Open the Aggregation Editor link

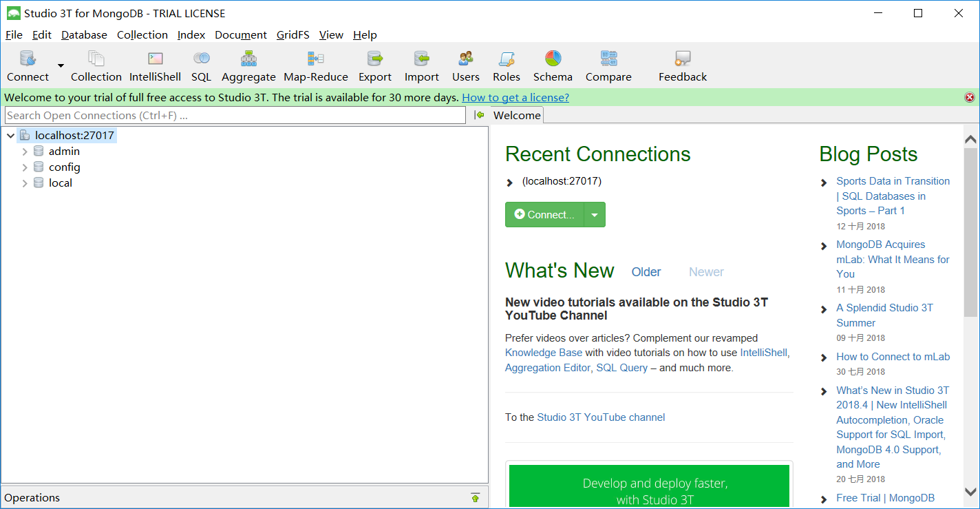tap(548, 368)
